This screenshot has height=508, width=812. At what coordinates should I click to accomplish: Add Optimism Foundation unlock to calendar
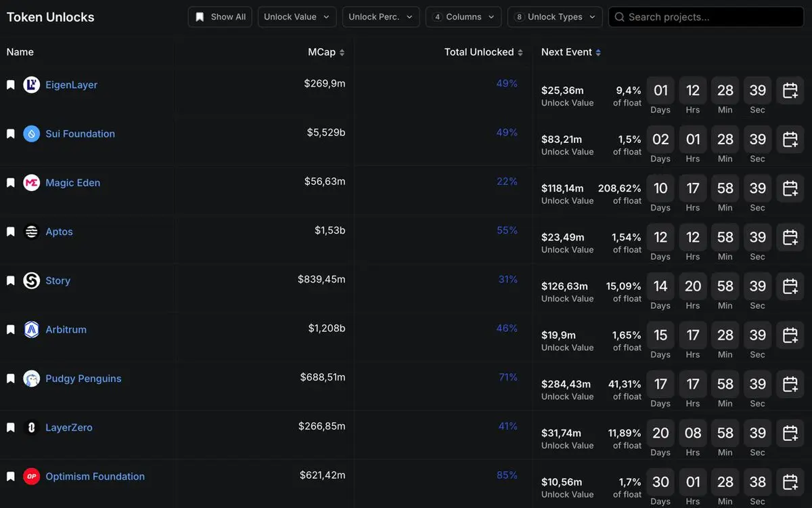(790, 482)
